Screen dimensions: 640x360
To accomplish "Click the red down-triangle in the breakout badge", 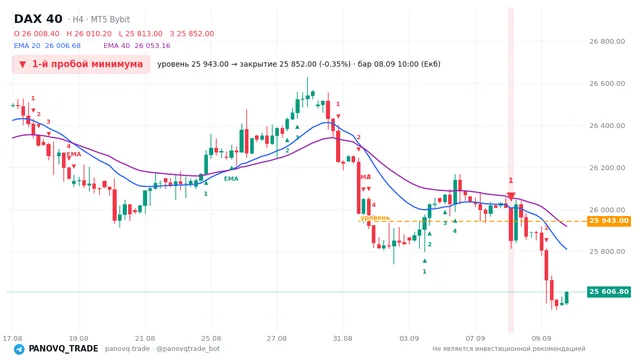I will click(22, 64).
